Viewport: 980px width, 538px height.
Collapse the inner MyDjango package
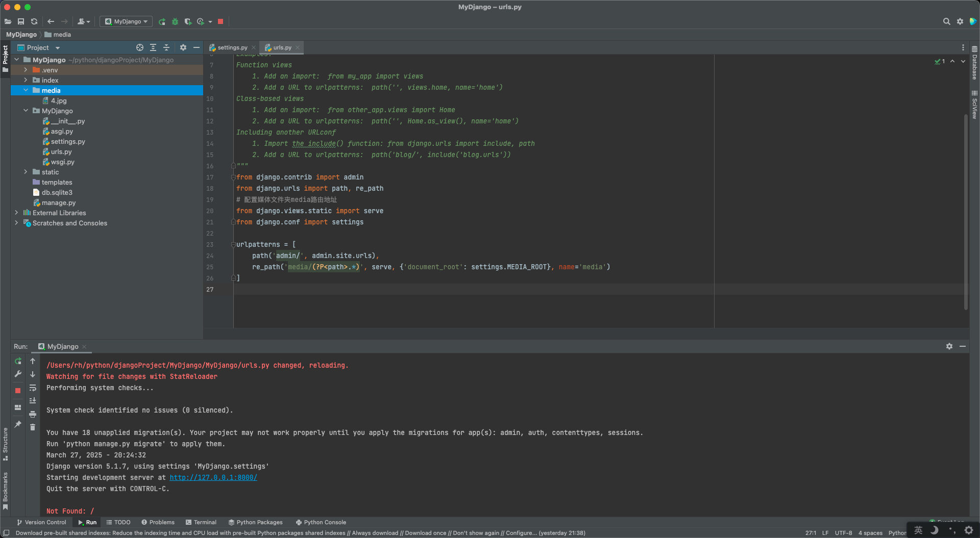coord(26,111)
